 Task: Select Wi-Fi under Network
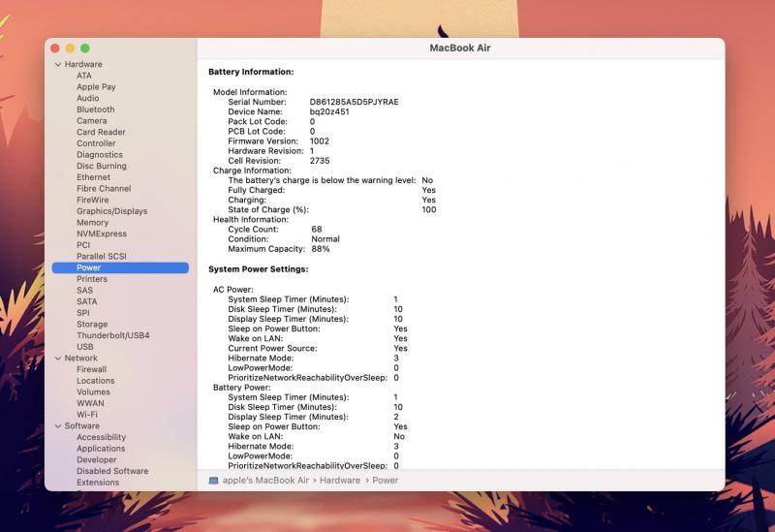pyautogui.click(x=87, y=415)
